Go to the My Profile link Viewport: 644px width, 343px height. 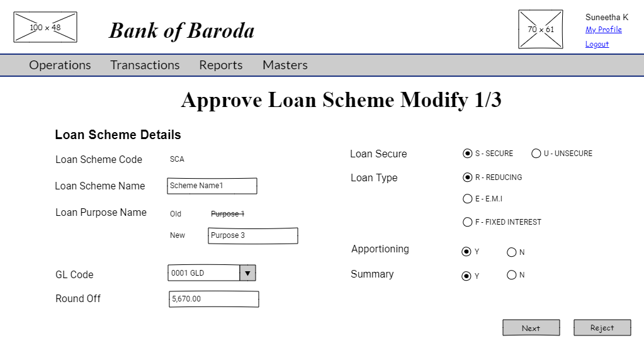click(x=603, y=30)
